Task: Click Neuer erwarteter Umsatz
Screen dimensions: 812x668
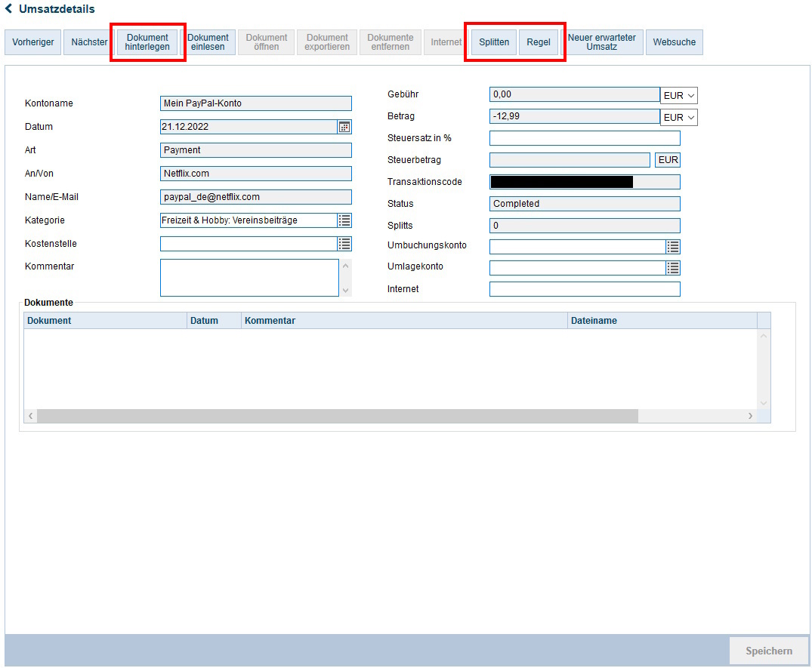Action: click(x=602, y=42)
